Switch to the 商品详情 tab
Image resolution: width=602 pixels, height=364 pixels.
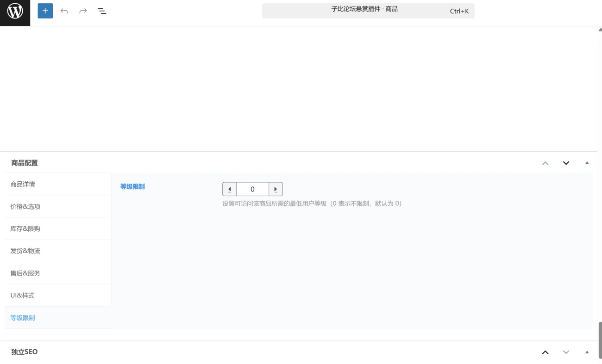coord(22,184)
